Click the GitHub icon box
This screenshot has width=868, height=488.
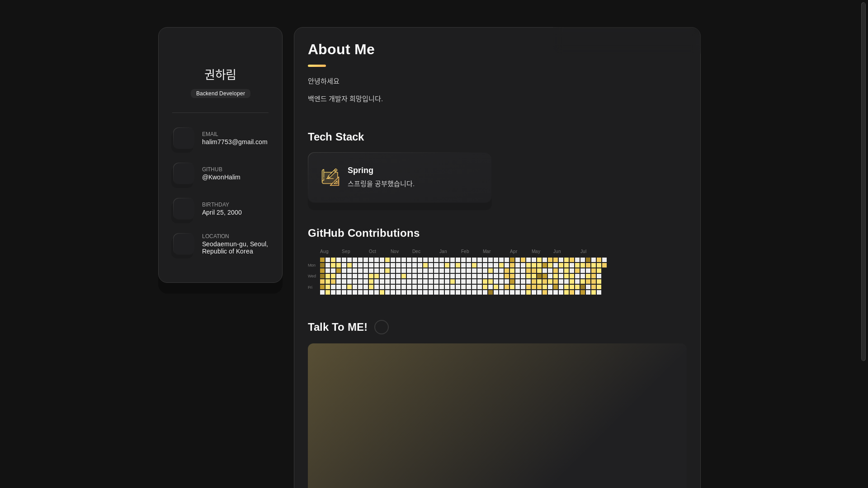(184, 174)
